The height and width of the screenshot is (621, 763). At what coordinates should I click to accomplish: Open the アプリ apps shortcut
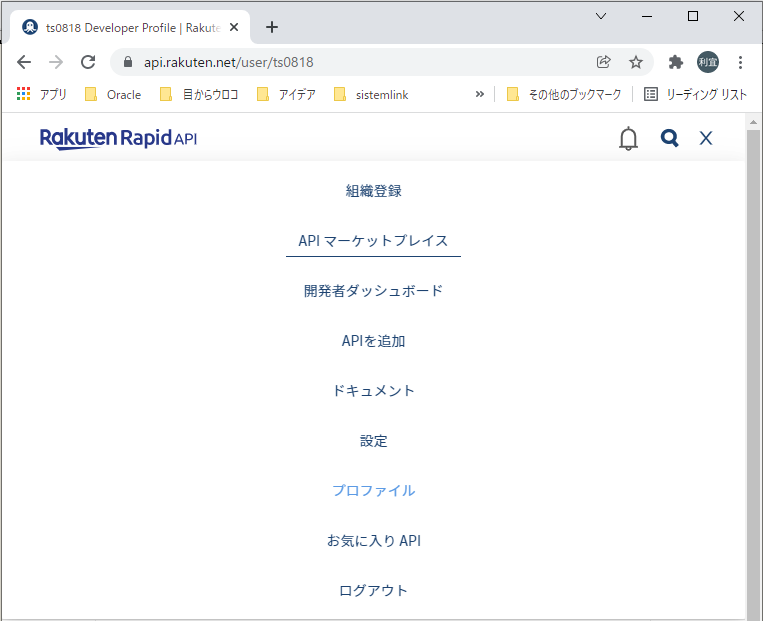42,94
